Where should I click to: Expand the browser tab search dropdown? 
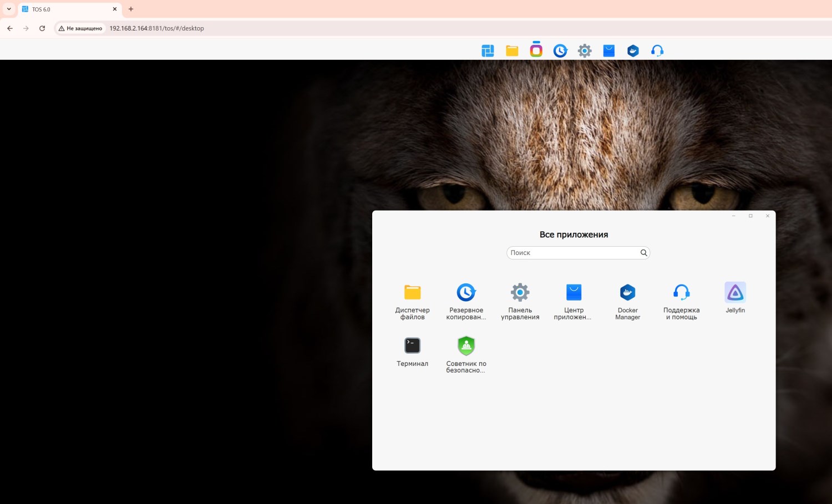click(x=9, y=9)
